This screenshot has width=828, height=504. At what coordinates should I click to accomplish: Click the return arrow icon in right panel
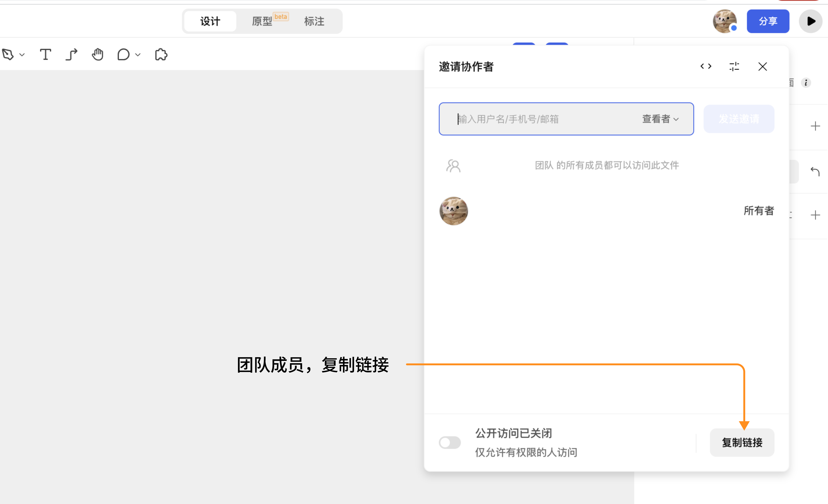(x=815, y=172)
